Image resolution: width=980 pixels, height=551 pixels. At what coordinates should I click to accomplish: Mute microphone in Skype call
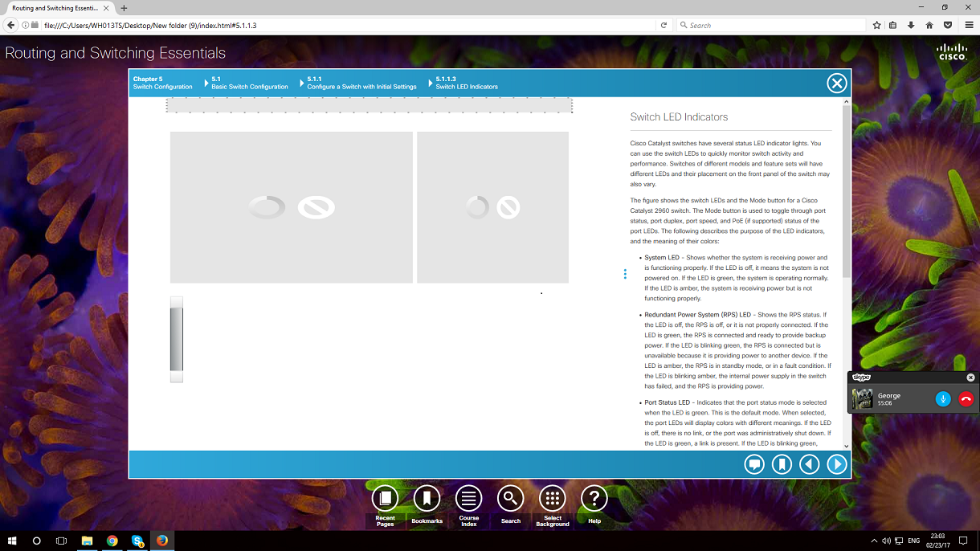pyautogui.click(x=943, y=398)
